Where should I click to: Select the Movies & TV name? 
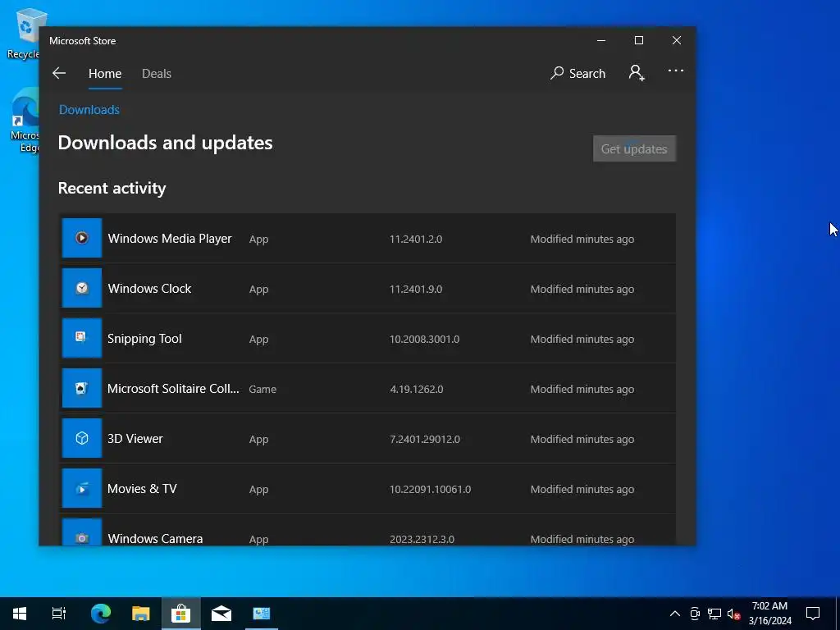click(142, 489)
